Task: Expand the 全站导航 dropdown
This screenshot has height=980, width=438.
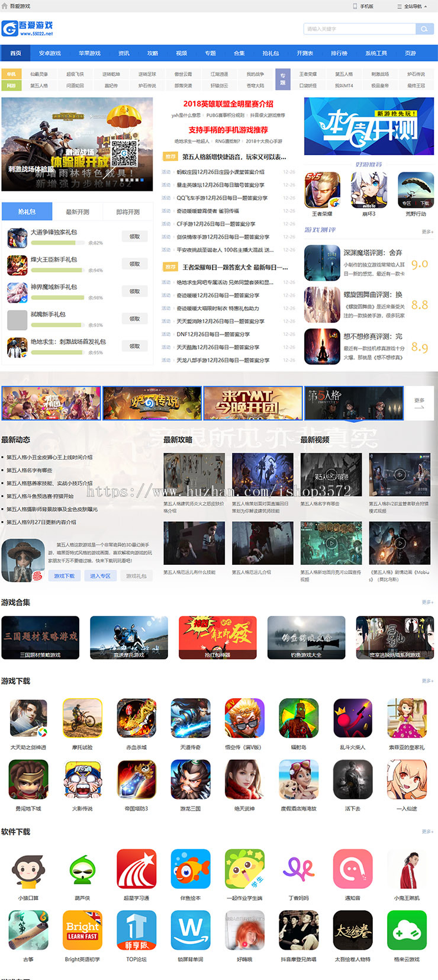Action: (x=412, y=6)
